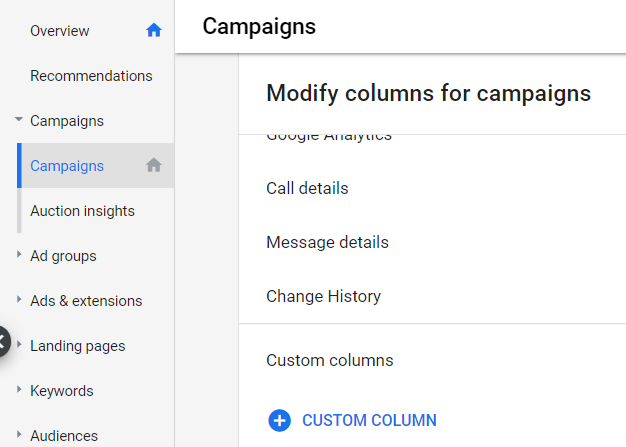
Task: Open the Message details column category
Action: pos(327,242)
